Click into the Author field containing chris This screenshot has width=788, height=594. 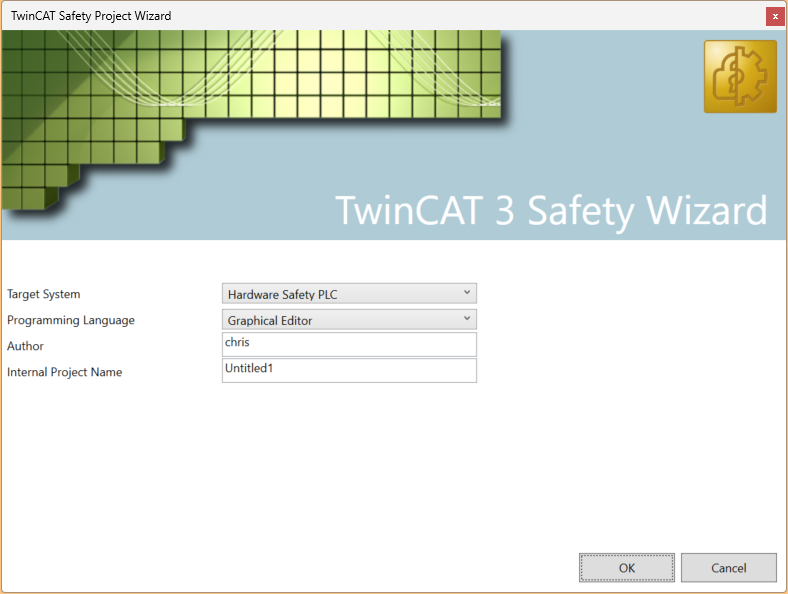point(349,345)
